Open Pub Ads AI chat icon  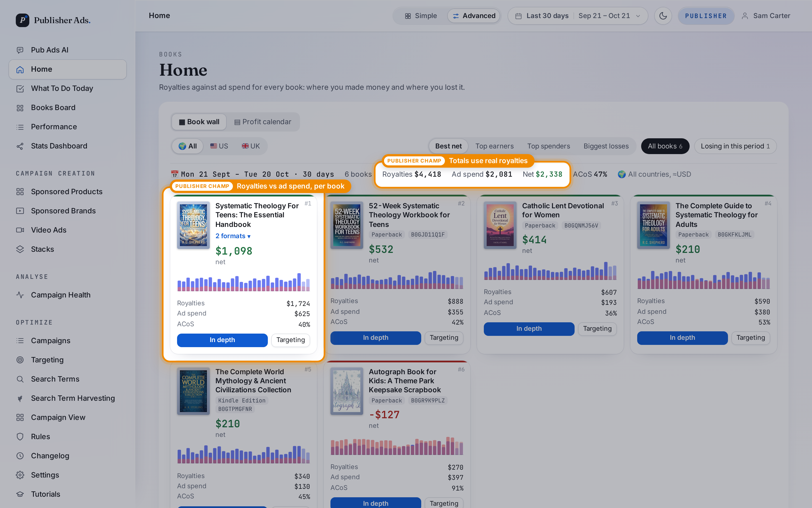pyautogui.click(x=20, y=50)
